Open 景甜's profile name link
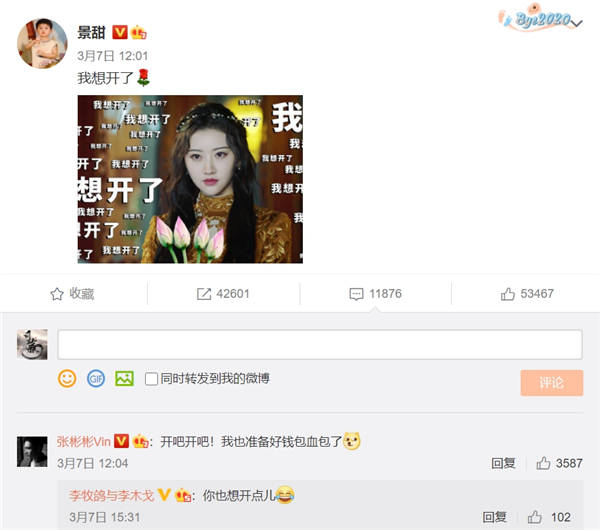Image resolution: width=600 pixels, height=530 pixels. 91,33
